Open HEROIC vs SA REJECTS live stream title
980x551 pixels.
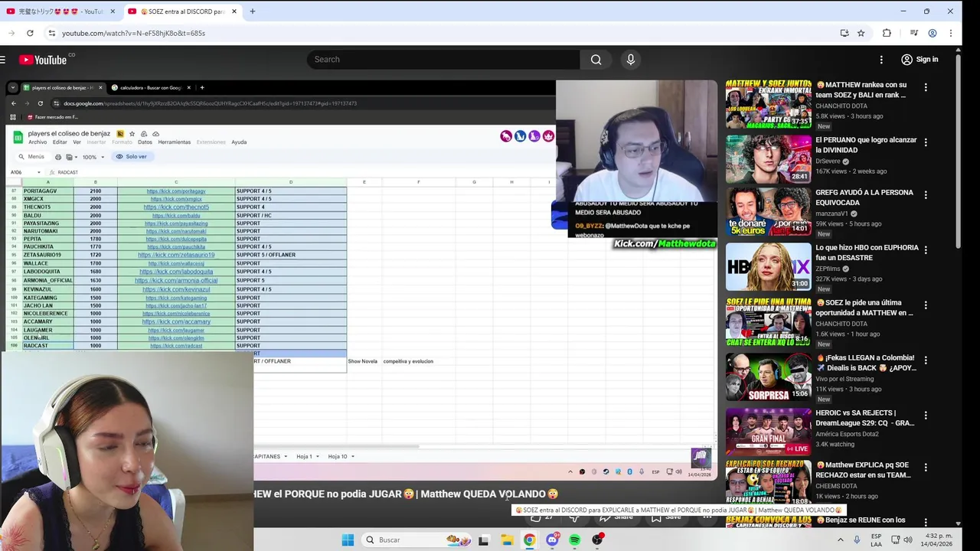click(865, 418)
